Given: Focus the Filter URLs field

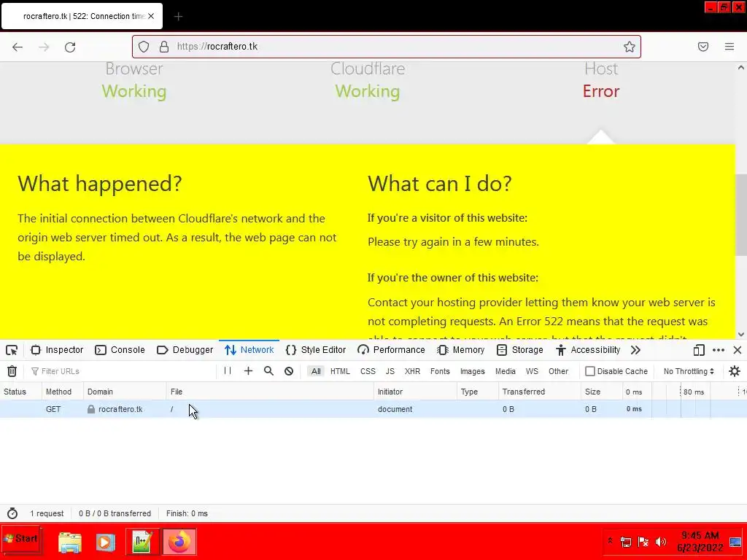Looking at the screenshot, I should [x=122, y=371].
